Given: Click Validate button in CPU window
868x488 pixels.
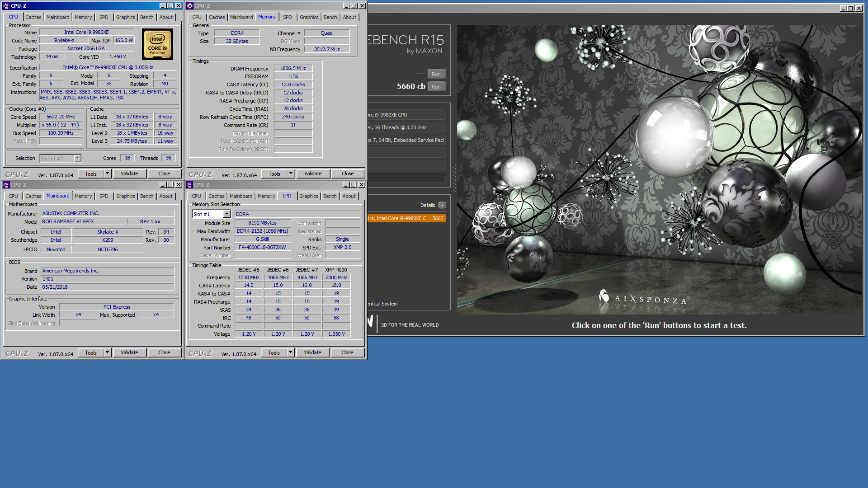Looking at the screenshot, I should coord(129,174).
